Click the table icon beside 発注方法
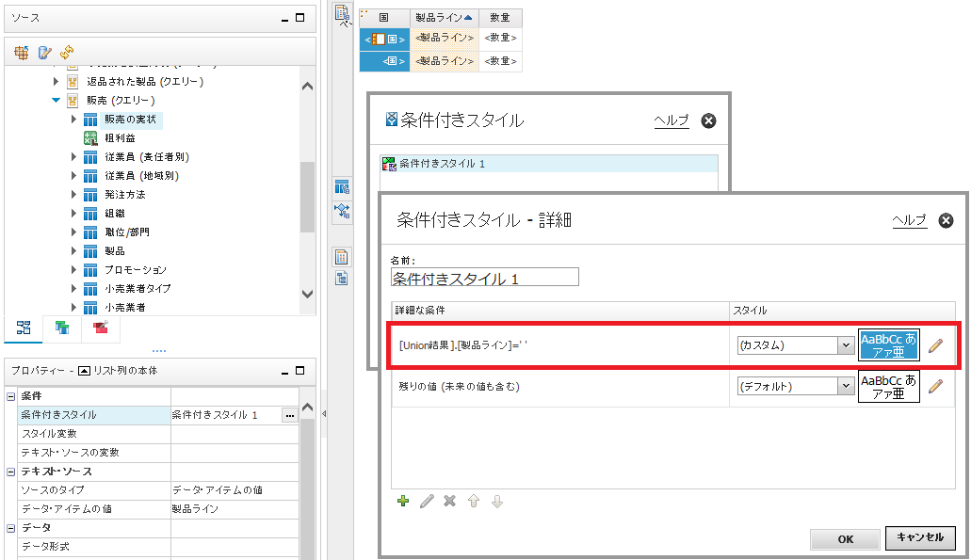 click(x=90, y=195)
